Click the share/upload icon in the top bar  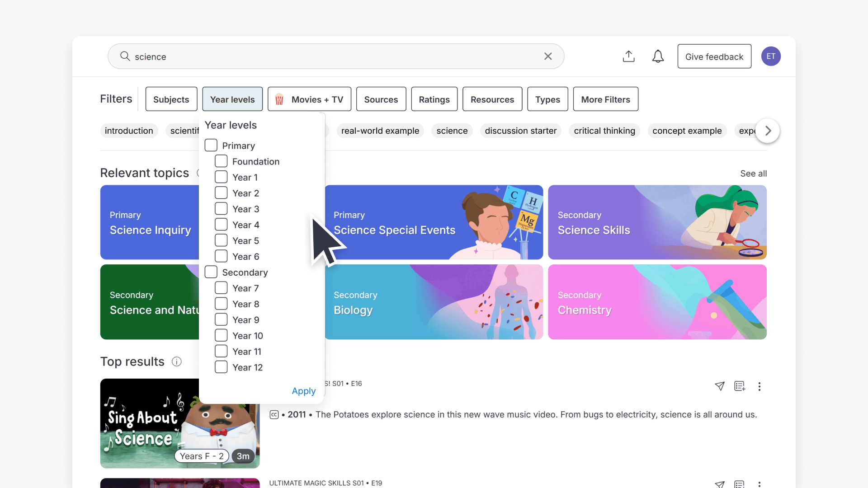[x=628, y=56]
